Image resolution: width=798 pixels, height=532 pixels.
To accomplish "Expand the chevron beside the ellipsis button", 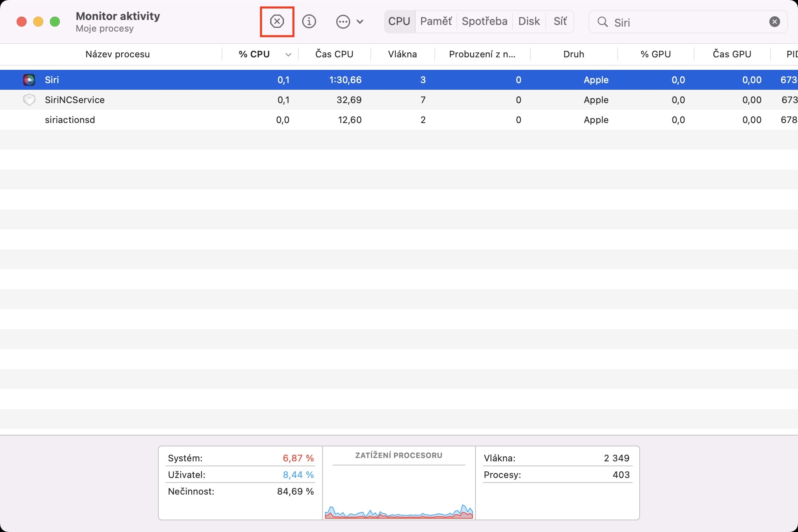I will coord(360,22).
